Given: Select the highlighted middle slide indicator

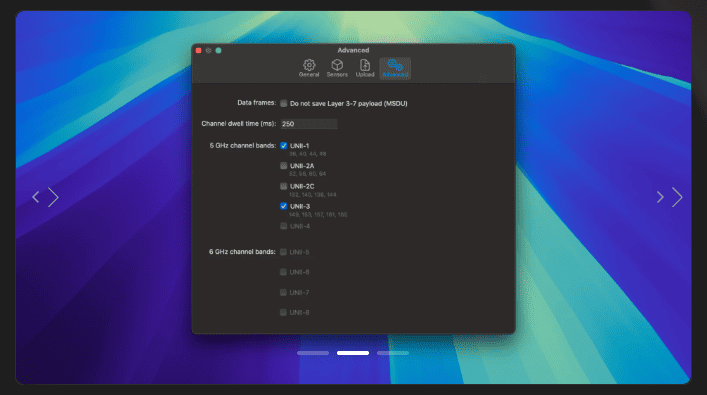Looking at the screenshot, I should [x=353, y=353].
